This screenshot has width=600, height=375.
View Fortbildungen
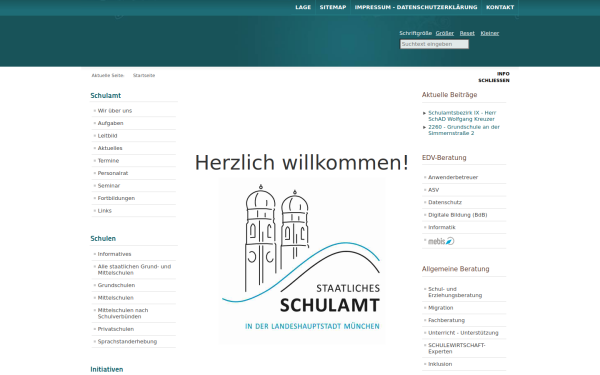coord(116,198)
